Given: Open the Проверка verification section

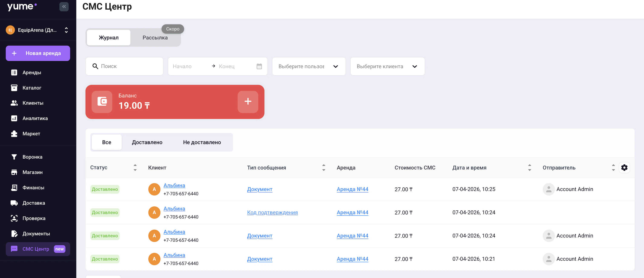Looking at the screenshot, I should click(x=34, y=218).
